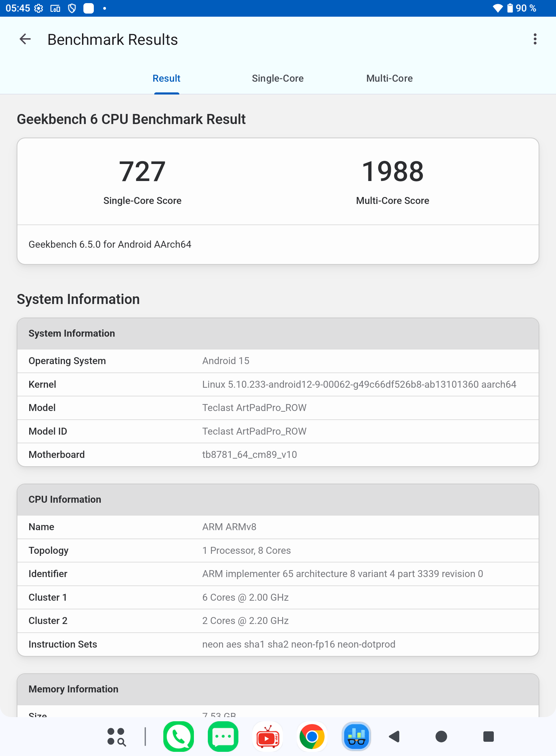Tap the 727 Single-Core Score
Viewport: 556px width, 756px height.
pyautogui.click(x=142, y=172)
